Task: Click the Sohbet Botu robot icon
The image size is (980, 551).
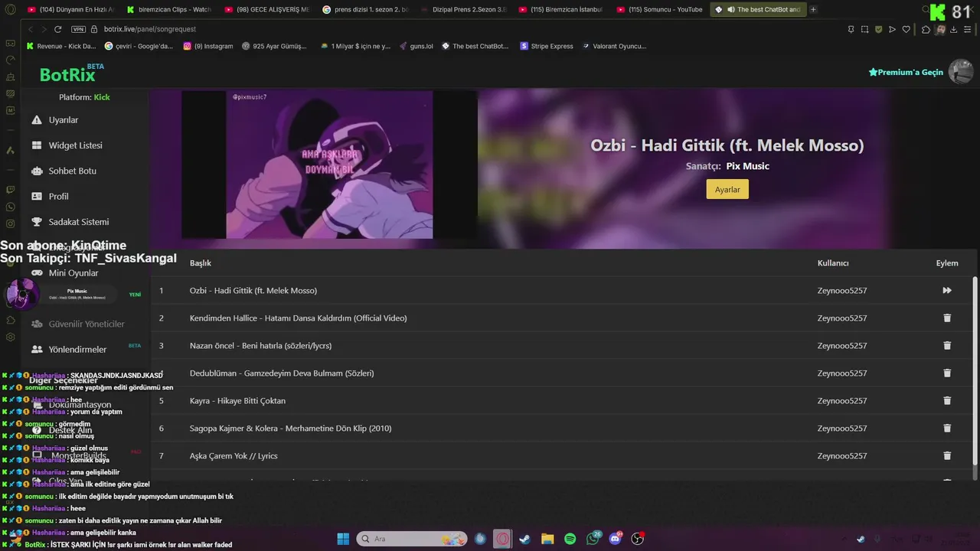Action: pos(37,171)
